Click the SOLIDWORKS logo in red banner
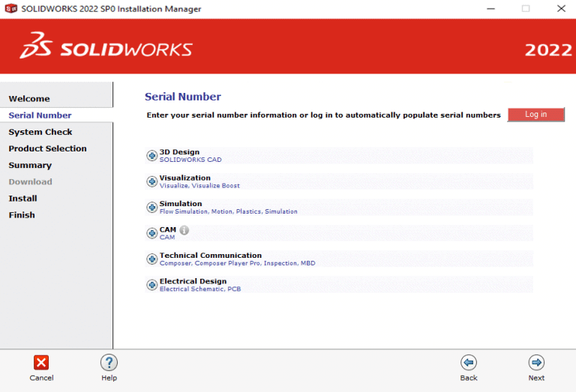Image resolution: width=576 pixels, height=392 pixels. 106,46
